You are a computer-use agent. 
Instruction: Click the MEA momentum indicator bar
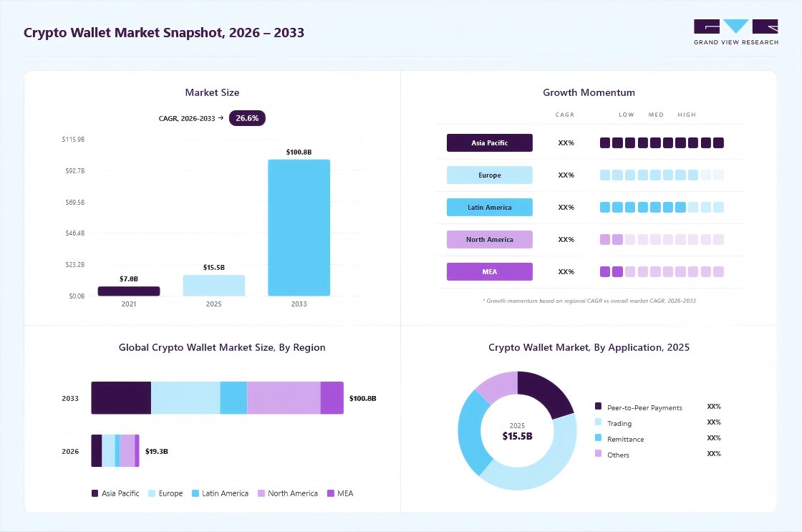(x=662, y=271)
